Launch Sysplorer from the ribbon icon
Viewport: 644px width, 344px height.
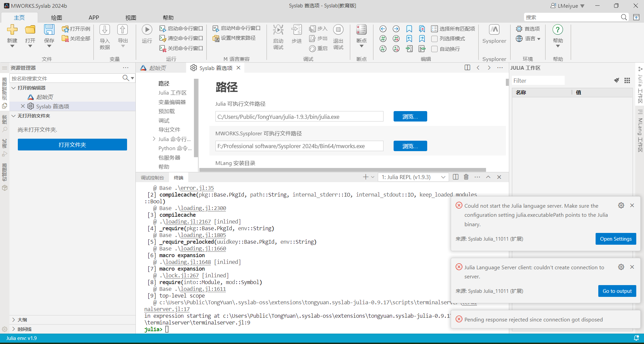point(494,30)
